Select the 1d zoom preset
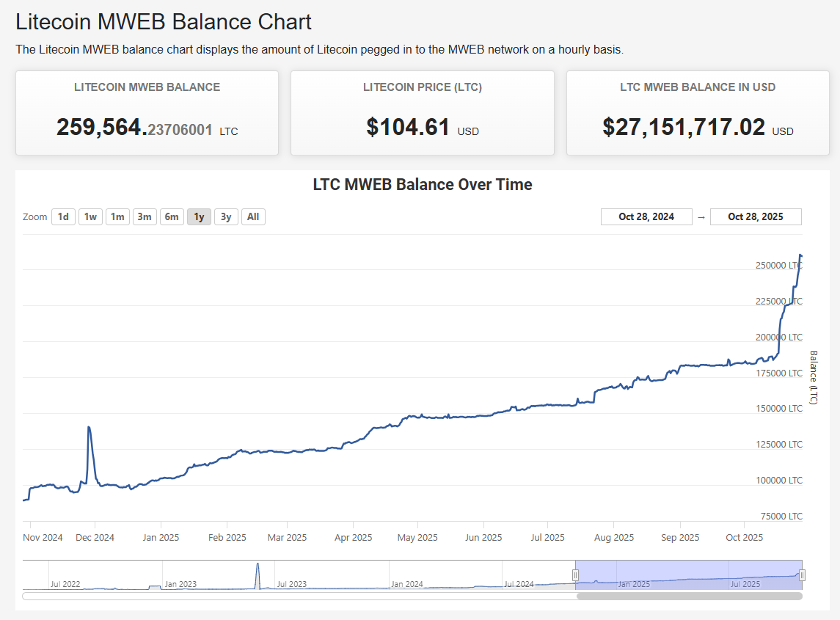 (63, 216)
